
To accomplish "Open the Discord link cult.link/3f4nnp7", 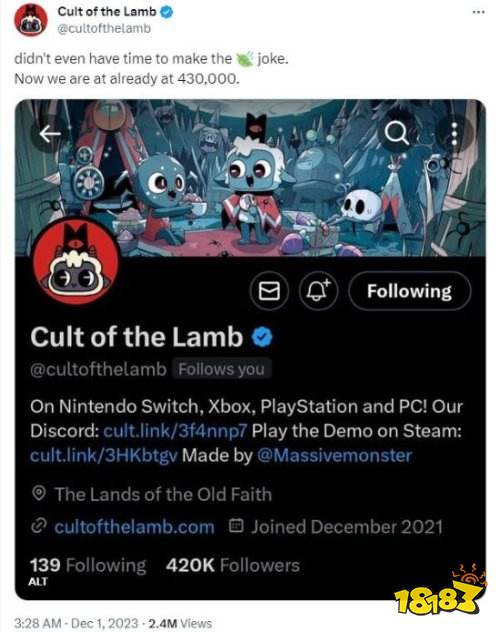I will 175,431.
